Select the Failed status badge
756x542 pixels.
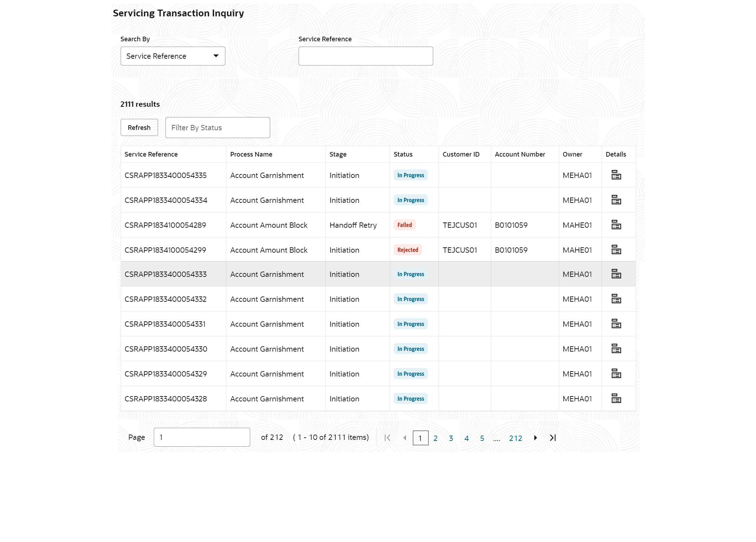404,225
